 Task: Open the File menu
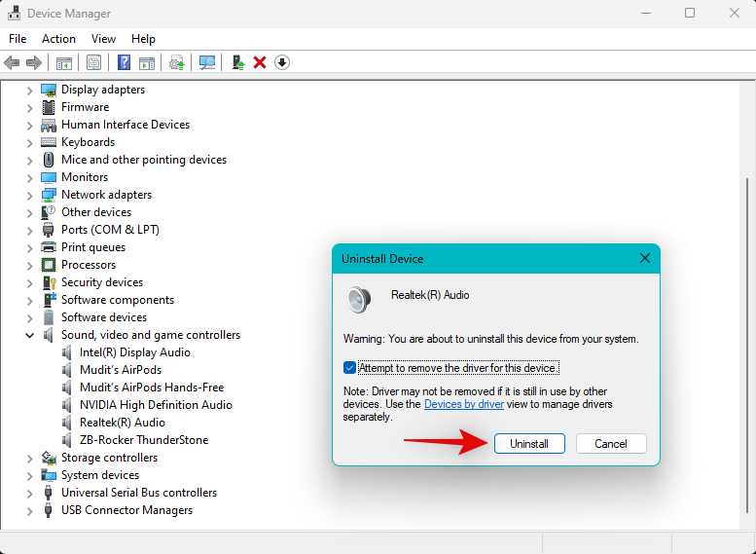point(18,39)
